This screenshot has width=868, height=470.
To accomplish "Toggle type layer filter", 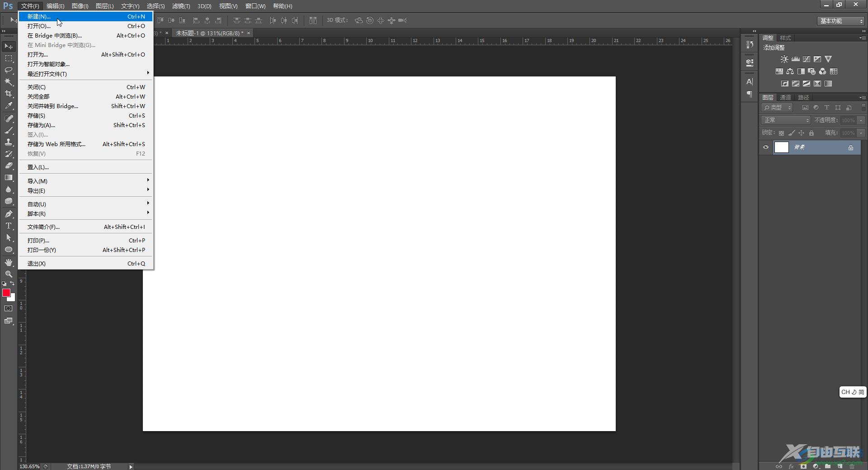I will click(x=827, y=108).
